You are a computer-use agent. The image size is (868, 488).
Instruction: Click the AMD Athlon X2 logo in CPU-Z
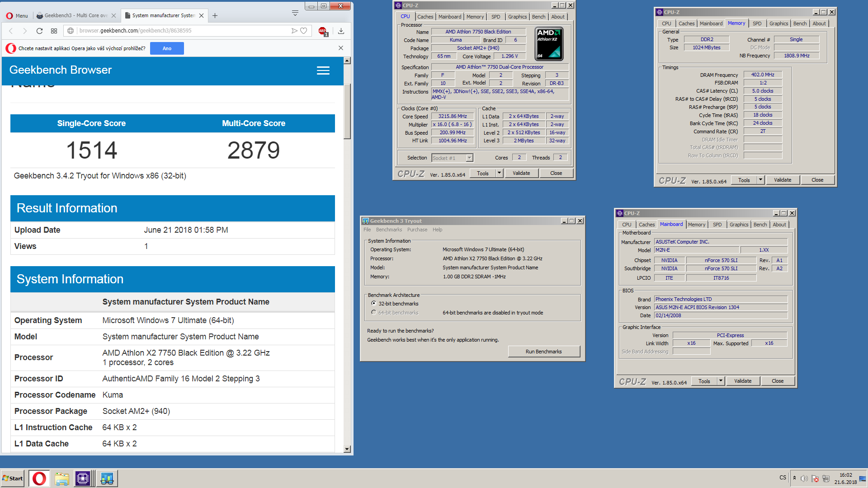549,44
